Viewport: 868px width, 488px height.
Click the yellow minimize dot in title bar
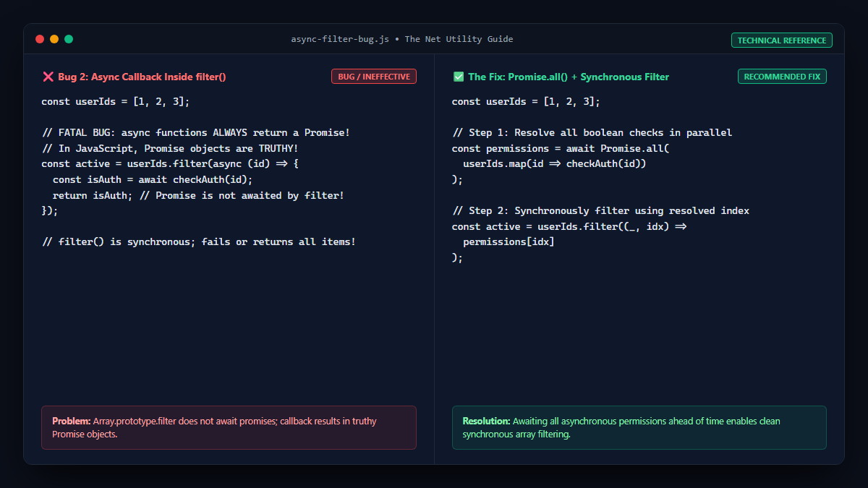[x=54, y=39]
